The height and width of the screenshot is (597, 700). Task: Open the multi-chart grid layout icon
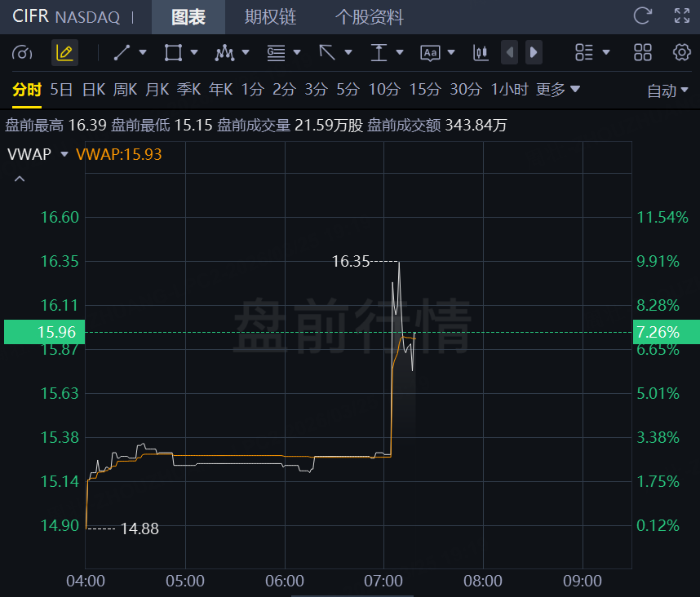coord(643,53)
